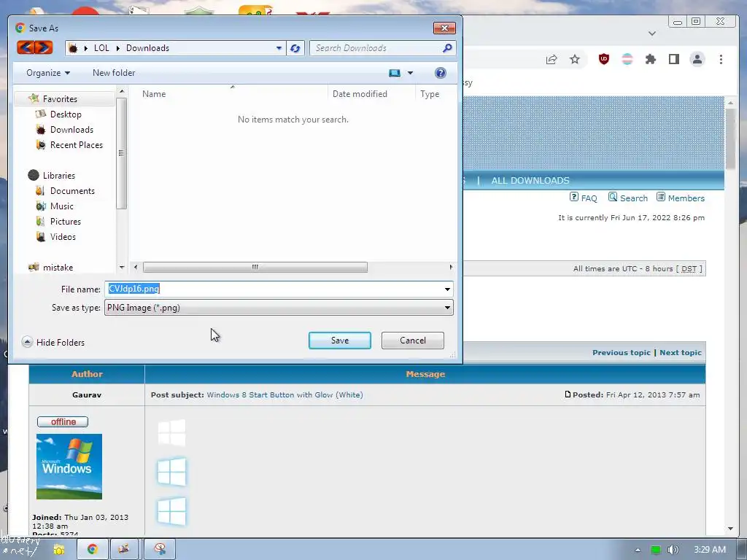Open the forum Search link

(x=628, y=198)
